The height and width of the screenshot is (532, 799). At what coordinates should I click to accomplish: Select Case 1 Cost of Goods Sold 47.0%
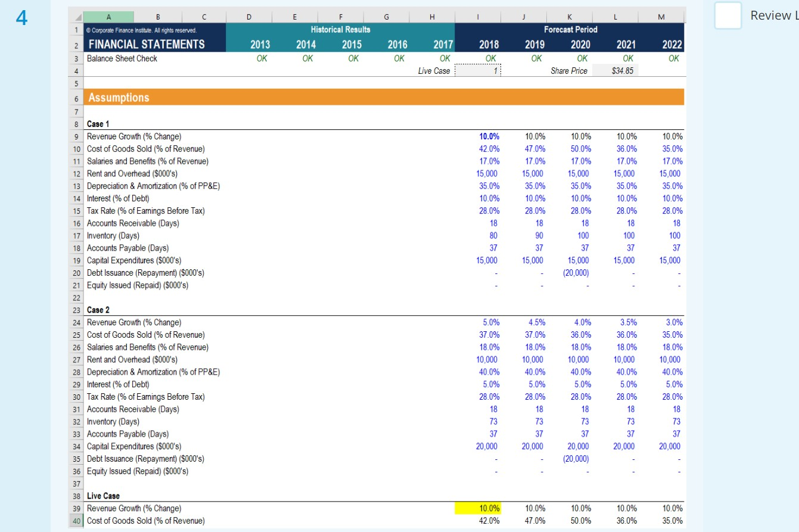pos(535,149)
